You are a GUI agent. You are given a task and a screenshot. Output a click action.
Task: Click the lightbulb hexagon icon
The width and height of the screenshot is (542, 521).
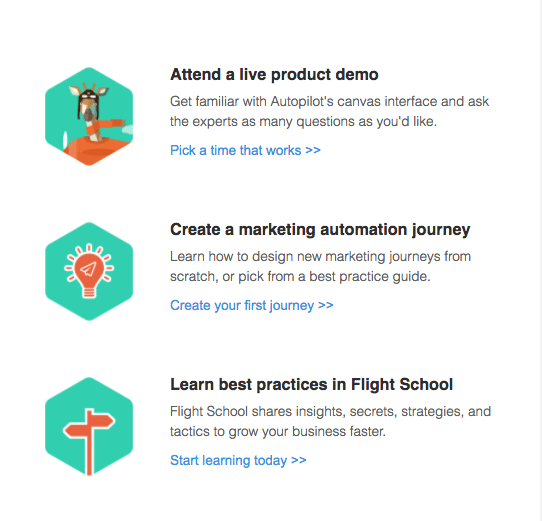click(89, 271)
